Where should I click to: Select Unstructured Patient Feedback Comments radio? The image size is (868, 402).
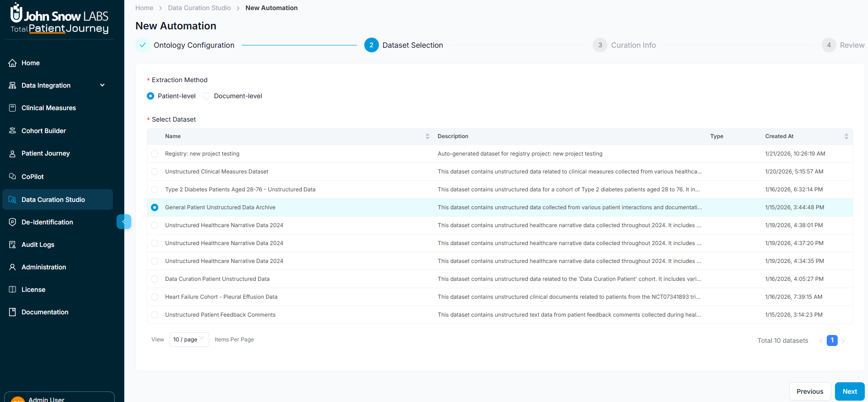[x=155, y=315]
